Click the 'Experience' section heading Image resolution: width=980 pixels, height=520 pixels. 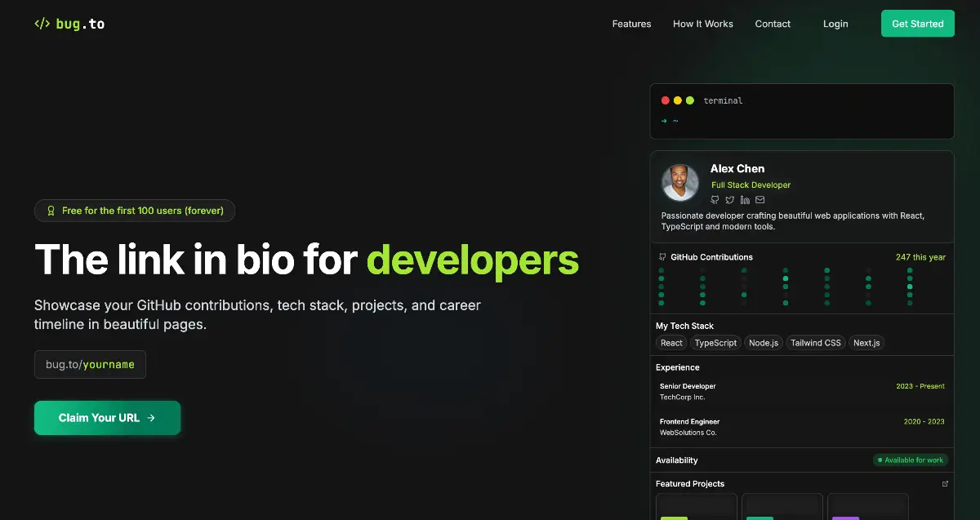point(678,367)
